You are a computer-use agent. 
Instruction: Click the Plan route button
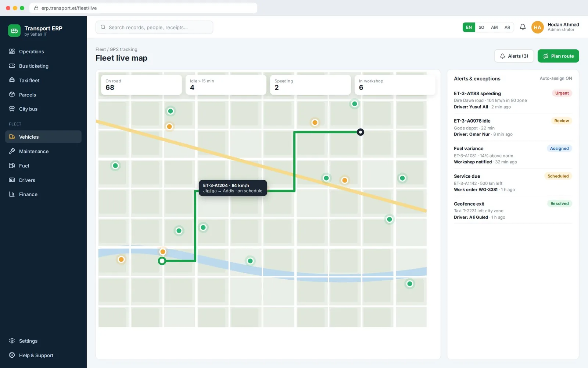pos(558,56)
